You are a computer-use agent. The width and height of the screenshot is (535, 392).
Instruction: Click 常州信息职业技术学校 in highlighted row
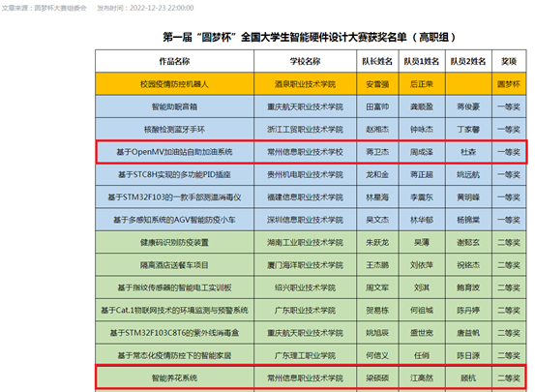[305, 152]
